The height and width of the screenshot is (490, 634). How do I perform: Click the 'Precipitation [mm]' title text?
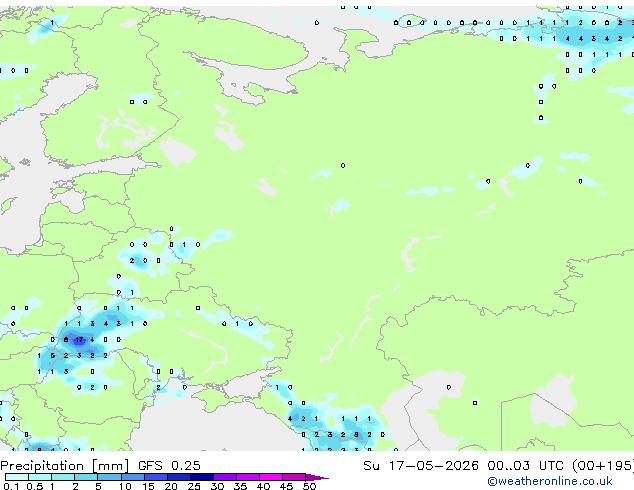65,466
